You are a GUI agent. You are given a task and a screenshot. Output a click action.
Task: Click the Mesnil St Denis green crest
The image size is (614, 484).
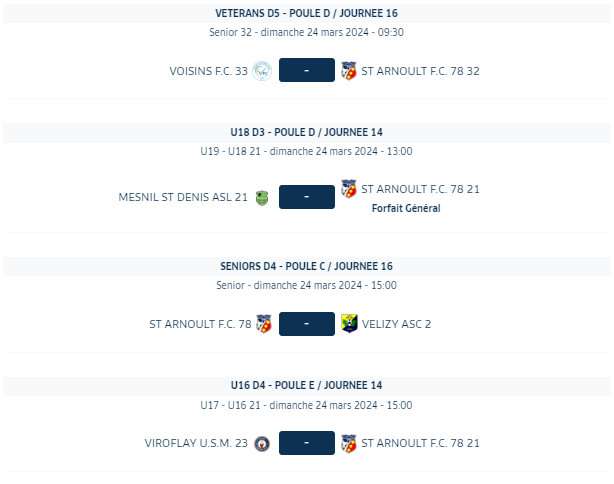[262, 197]
